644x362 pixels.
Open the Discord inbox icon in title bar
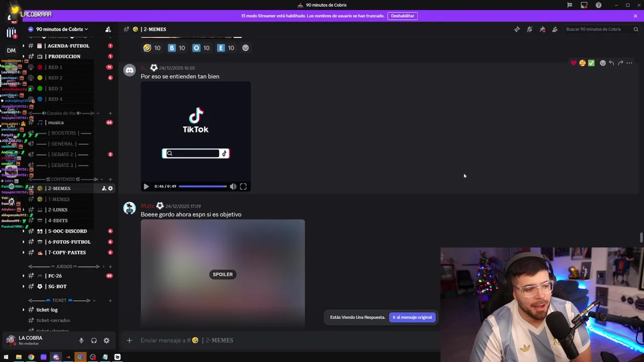(584, 5)
